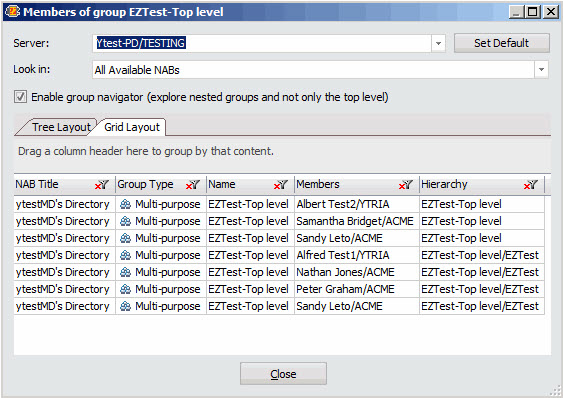The image size is (563, 398).
Task: Click the filter icon in Name column header
Action: click(280, 185)
